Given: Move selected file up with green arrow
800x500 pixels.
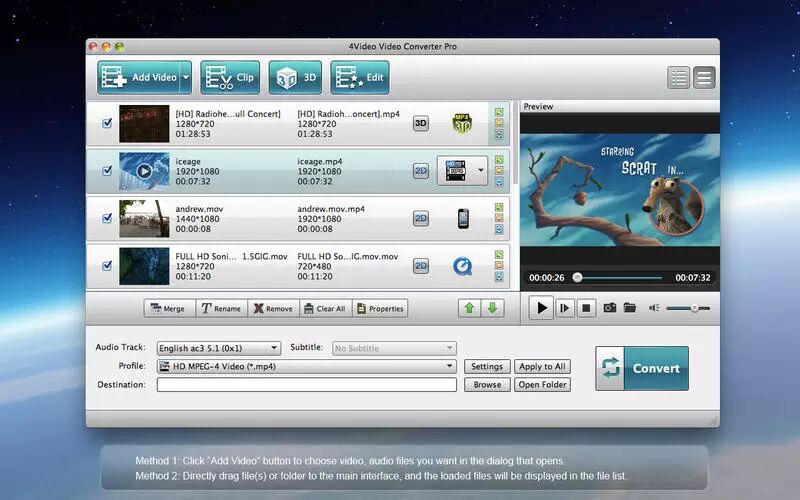Looking at the screenshot, I should [469, 308].
